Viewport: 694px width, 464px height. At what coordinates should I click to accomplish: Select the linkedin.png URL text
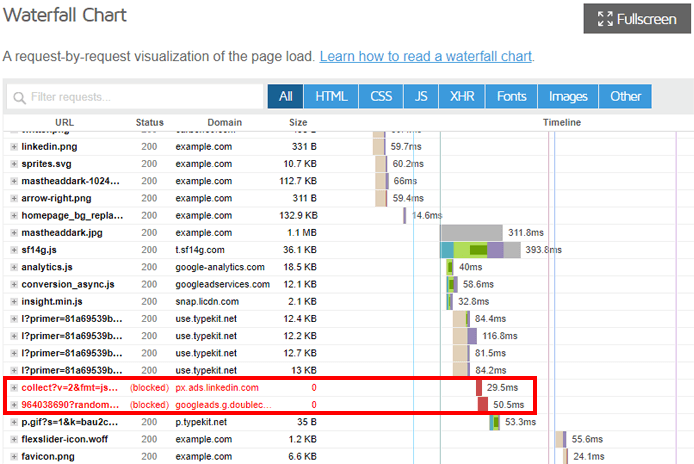tap(49, 147)
